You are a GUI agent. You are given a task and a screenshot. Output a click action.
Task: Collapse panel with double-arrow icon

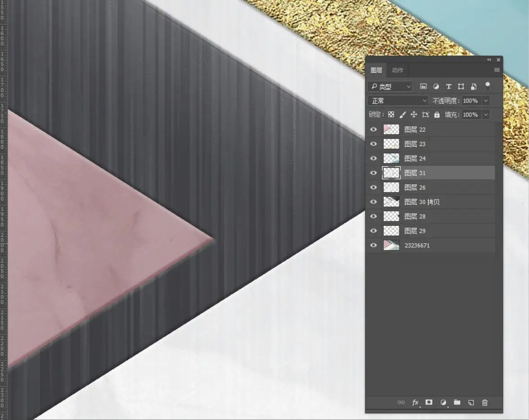pos(489,60)
